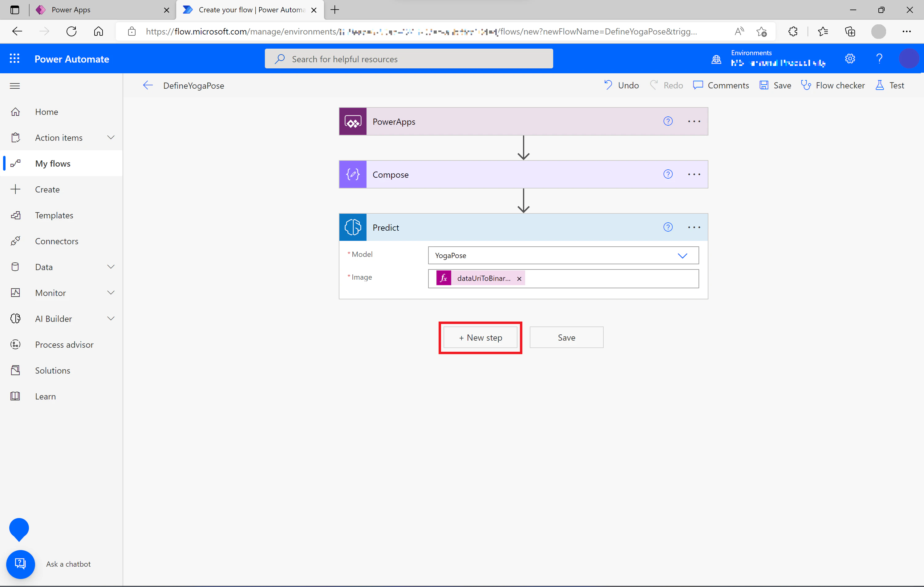Open the browser extensions puzzle icon
Image resolution: width=924 pixels, height=587 pixels.
pos(793,31)
